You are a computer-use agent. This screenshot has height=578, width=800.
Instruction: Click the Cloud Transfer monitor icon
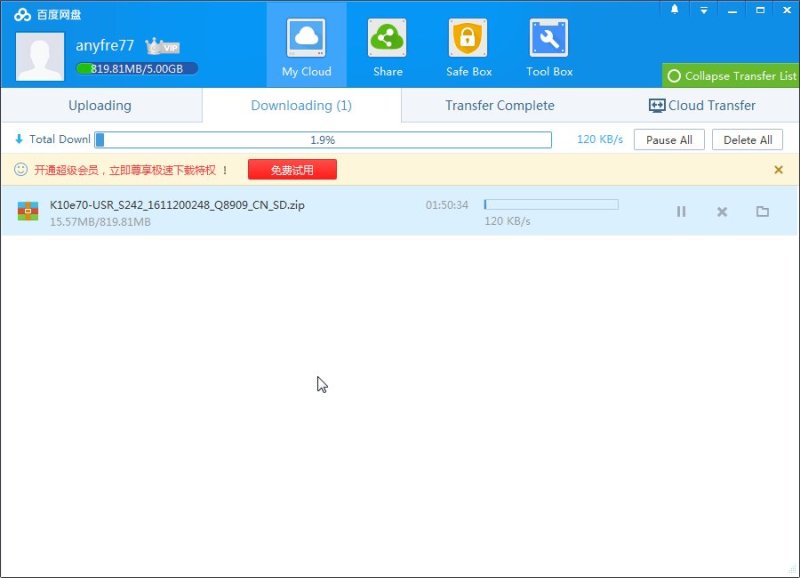(x=657, y=106)
